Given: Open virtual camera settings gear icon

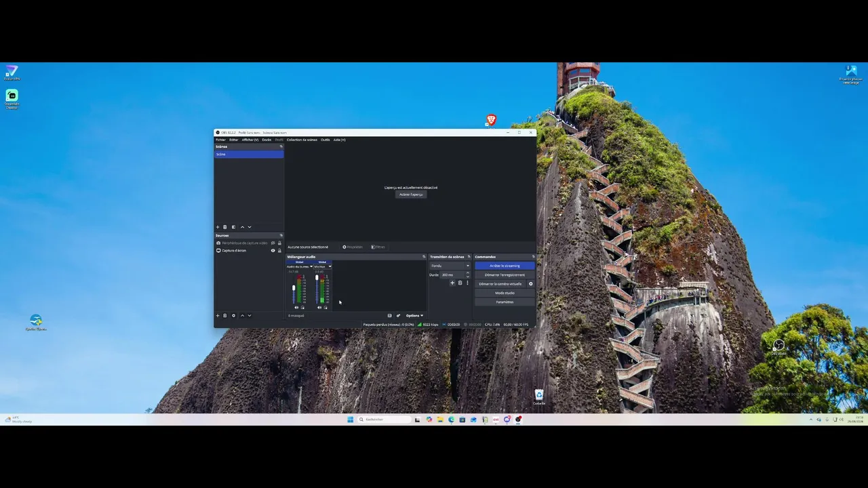Looking at the screenshot, I should 531,284.
